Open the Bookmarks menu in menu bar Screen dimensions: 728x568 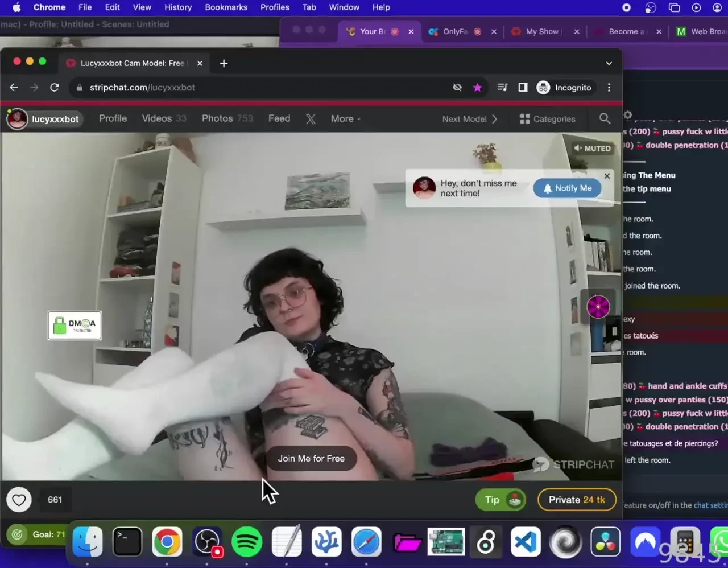tap(226, 7)
